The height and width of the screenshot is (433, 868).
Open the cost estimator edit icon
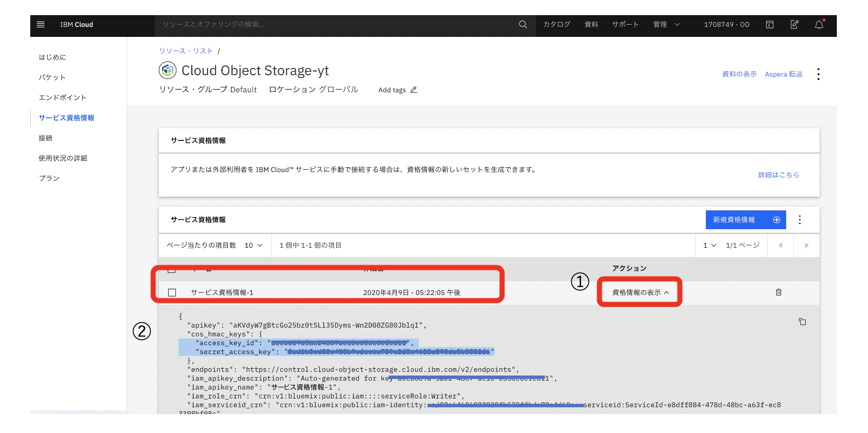(795, 25)
